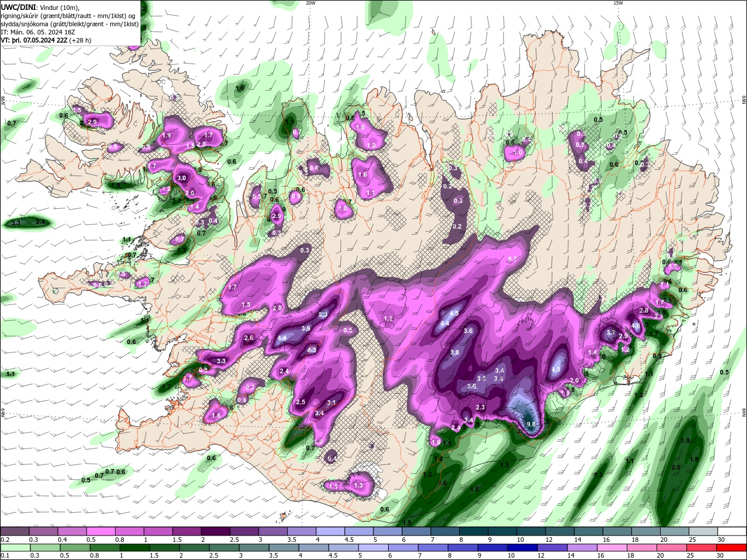Click the 4.3 value on the map
Screen dimensions: 747x560
(x=312, y=351)
